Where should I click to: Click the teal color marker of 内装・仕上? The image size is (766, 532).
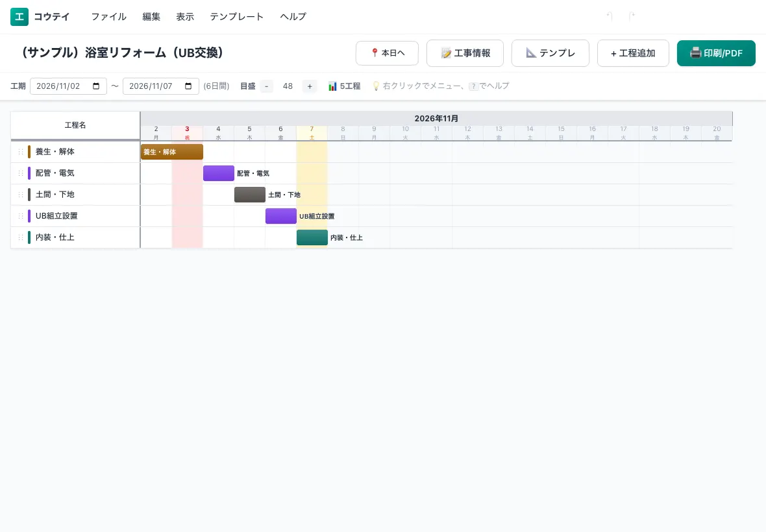(29, 237)
